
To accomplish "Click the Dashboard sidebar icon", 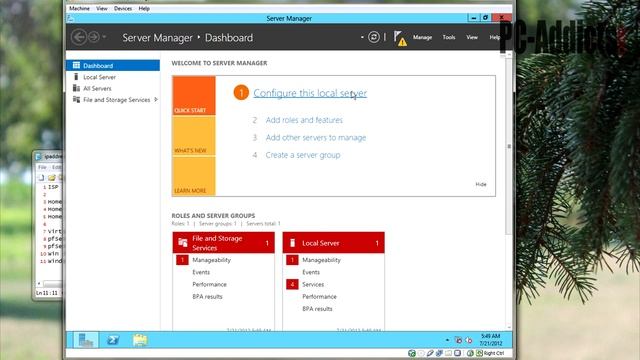I will (x=76, y=65).
